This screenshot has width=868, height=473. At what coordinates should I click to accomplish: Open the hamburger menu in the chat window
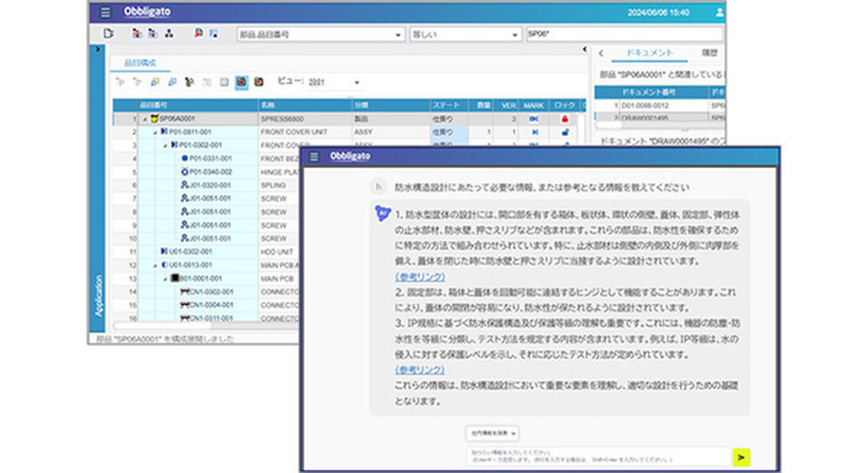pos(313,156)
